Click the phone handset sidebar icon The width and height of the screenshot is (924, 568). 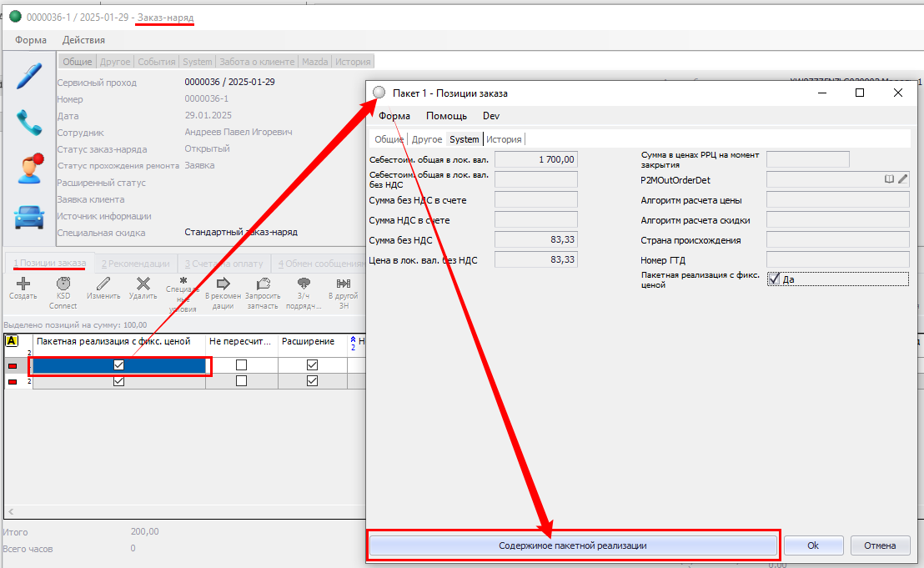(x=29, y=122)
